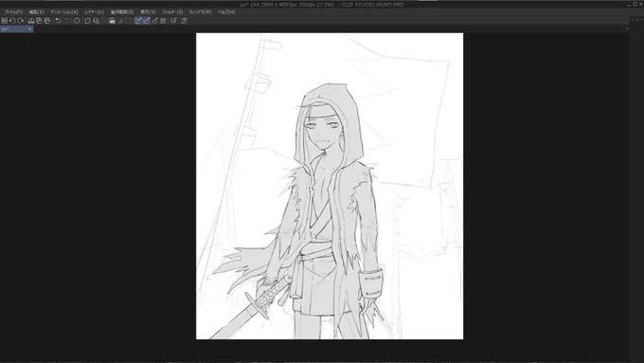Viewport: 644px width, 363px height.
Task: Open the フィルター(I) Filter menu
Action: pyautogui.click(x=172, y=12)
